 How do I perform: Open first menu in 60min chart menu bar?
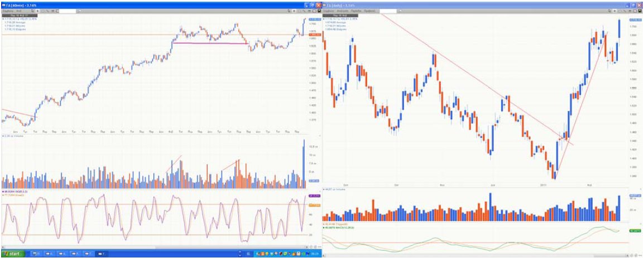pos(7,11)
